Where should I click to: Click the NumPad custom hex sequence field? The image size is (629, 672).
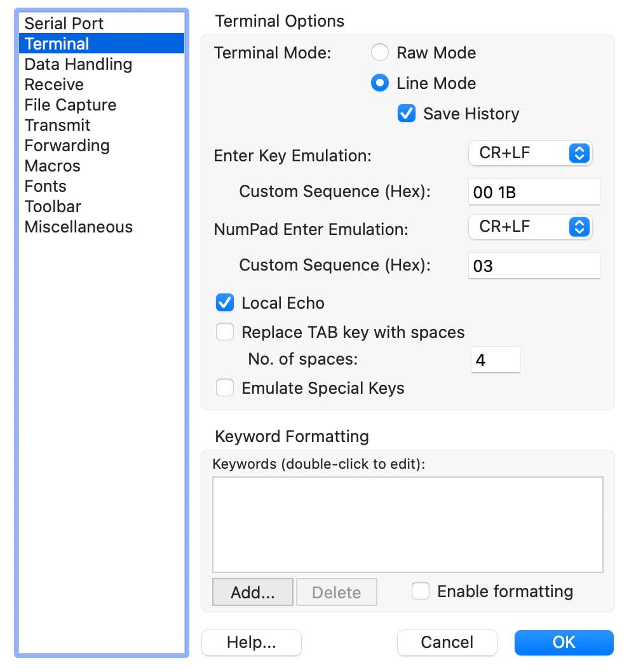[534, 265]
